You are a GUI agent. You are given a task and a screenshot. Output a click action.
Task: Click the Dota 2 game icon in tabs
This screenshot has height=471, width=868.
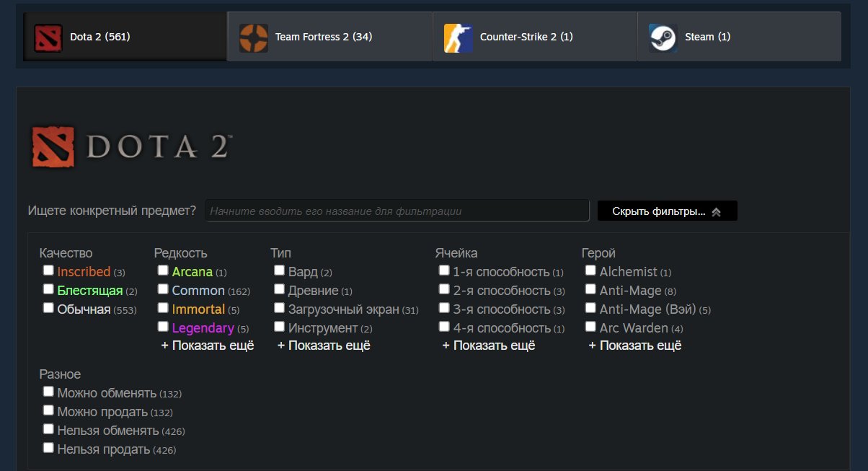click(x=48, y=38)
